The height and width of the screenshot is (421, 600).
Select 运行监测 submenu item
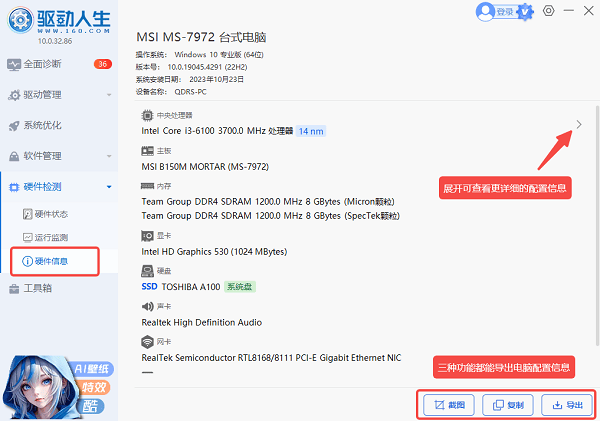pos(51,238)
